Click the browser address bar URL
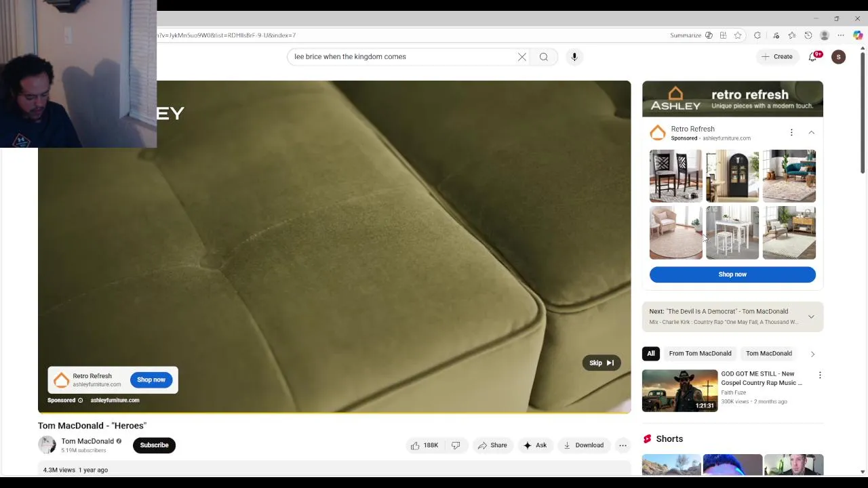 pos(226,35)
